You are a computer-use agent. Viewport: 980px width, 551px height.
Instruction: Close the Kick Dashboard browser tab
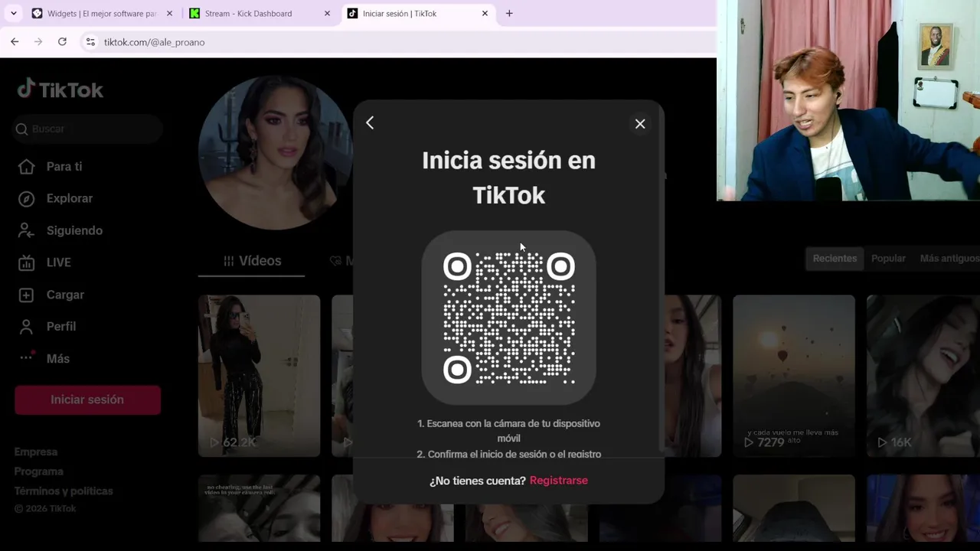[327, 14]
